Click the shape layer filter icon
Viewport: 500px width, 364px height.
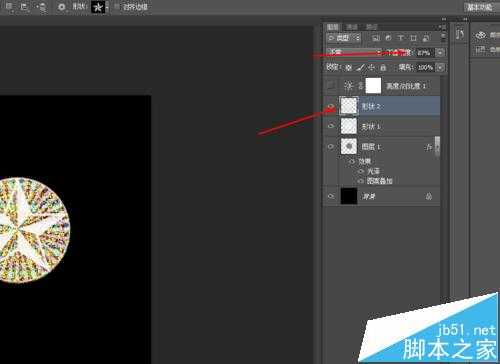[x=413, y=38]
